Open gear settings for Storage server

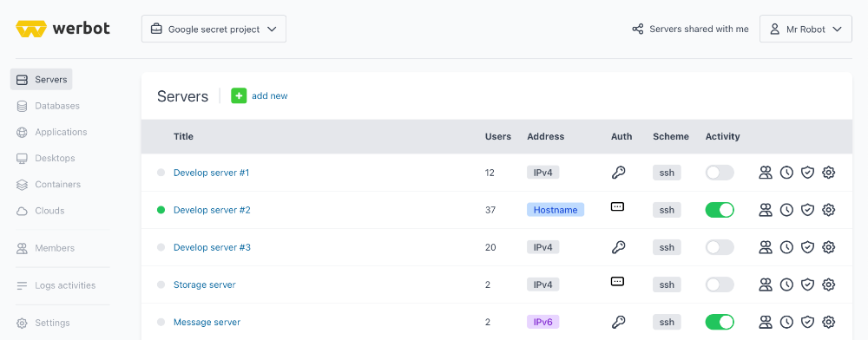point(829,284)
